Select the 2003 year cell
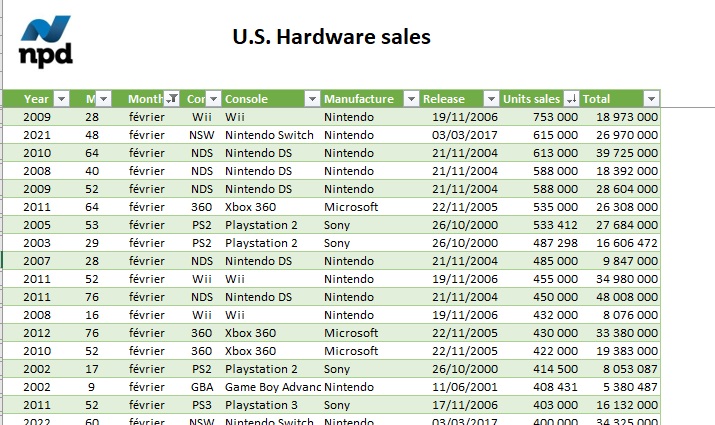This screenshot has height=425, width=715. pos(37,243)
